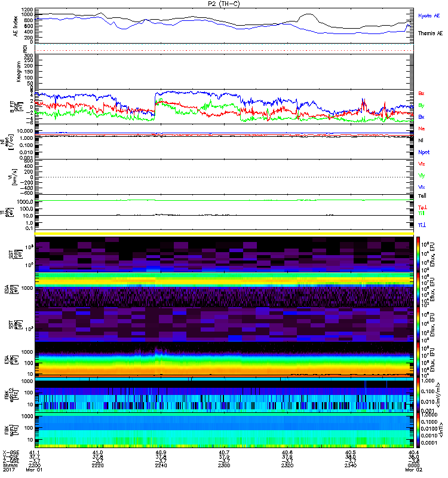Image resolution: width=448 pixels, height=478 pixels.
Task: Select the blue 'Npot' legend label
Action: click(x=424, y=152)
